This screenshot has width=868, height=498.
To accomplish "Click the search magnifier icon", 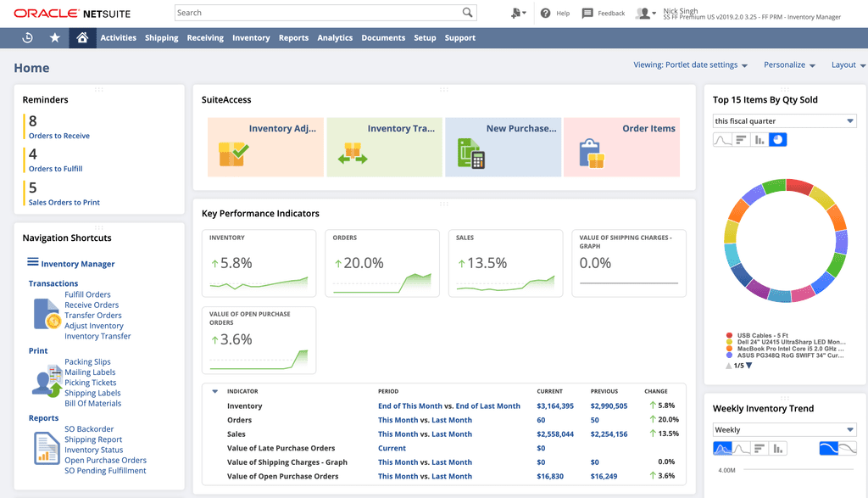I will click(x=468, y=12).
